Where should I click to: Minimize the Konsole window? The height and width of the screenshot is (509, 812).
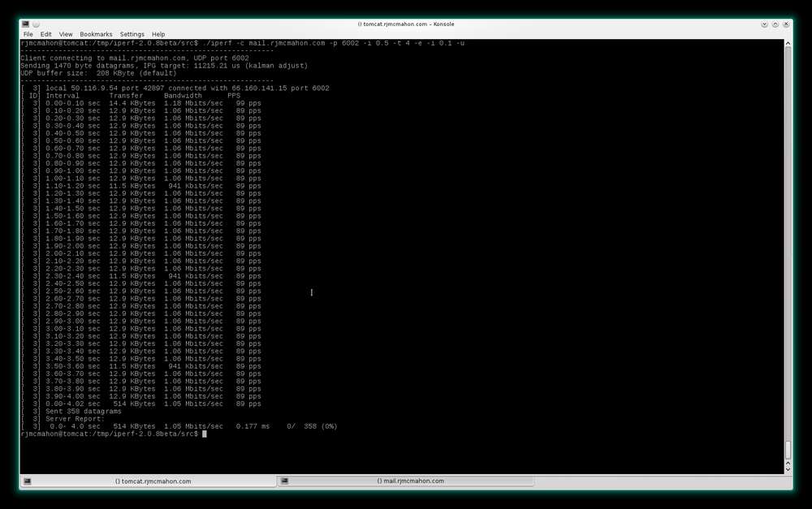tap(764, 24)
